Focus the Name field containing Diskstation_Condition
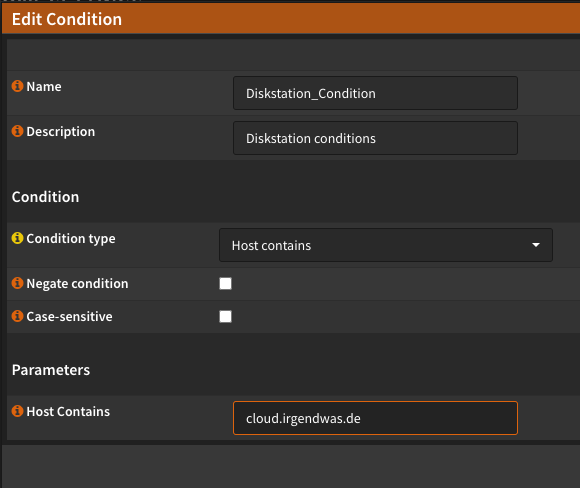580x488 pixels. tap(375, 93)
